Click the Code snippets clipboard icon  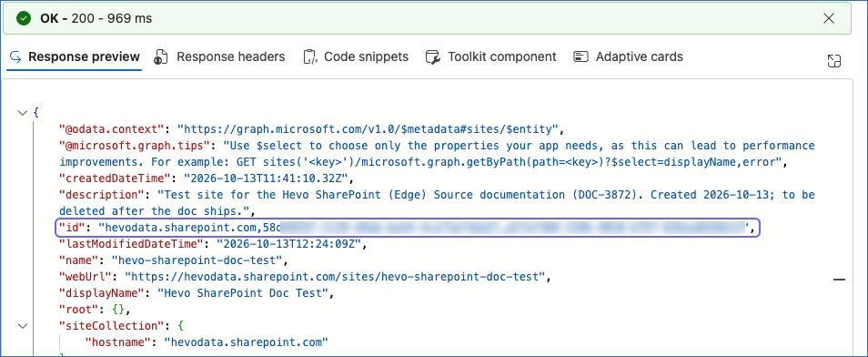[309, 56]
